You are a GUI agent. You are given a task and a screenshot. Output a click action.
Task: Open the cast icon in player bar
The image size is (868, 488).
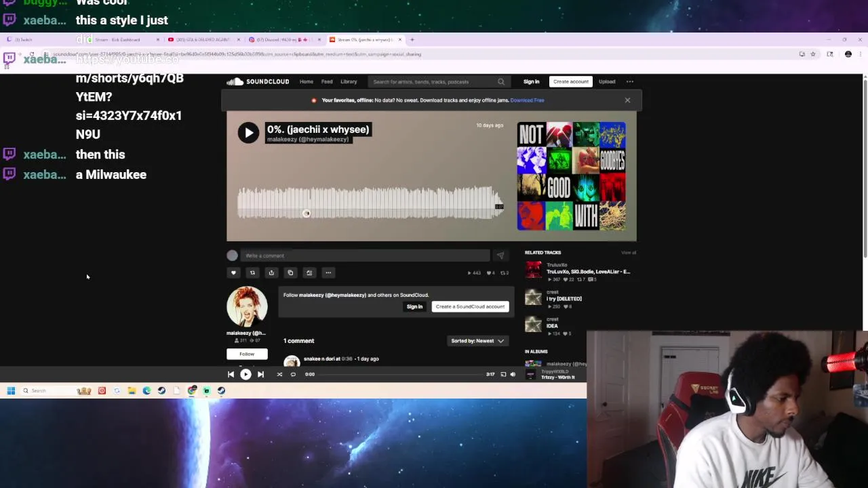coord(503,374)
